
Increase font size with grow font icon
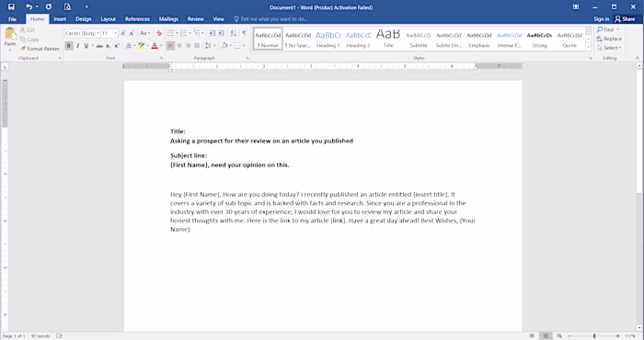(x=122, y=33)
